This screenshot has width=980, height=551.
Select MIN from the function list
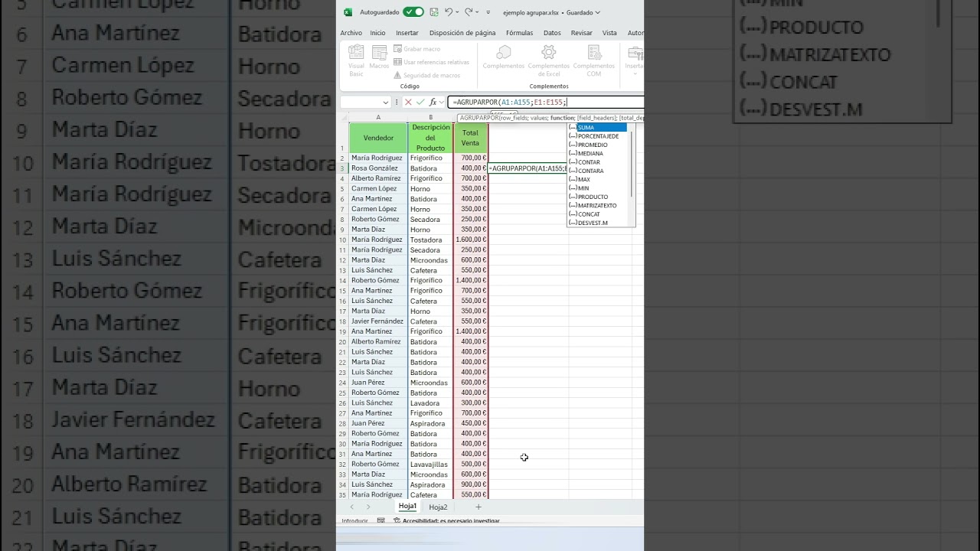(x=597, y=188)
